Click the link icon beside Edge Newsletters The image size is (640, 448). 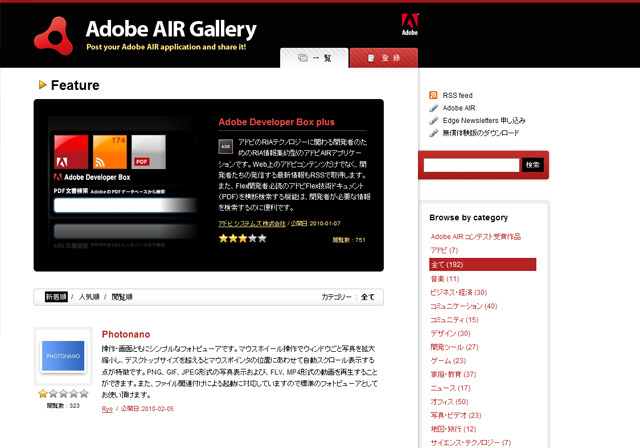[x=433, y=120]
